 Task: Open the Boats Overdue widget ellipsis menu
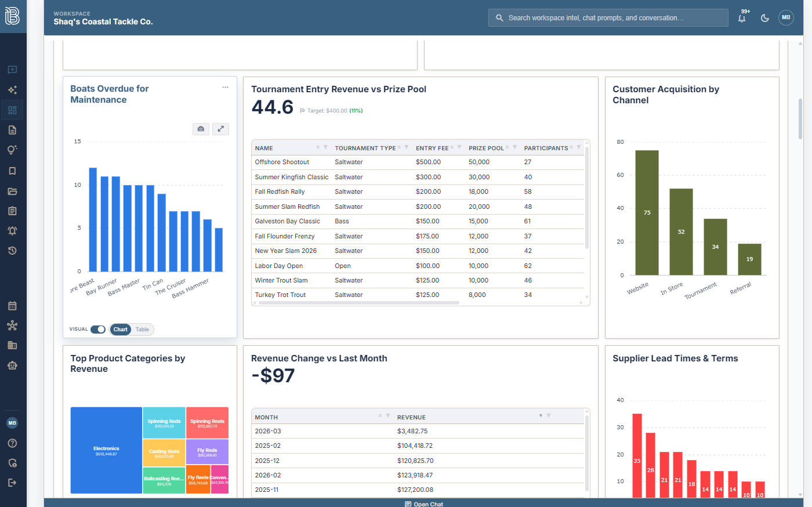pos(225,88)
